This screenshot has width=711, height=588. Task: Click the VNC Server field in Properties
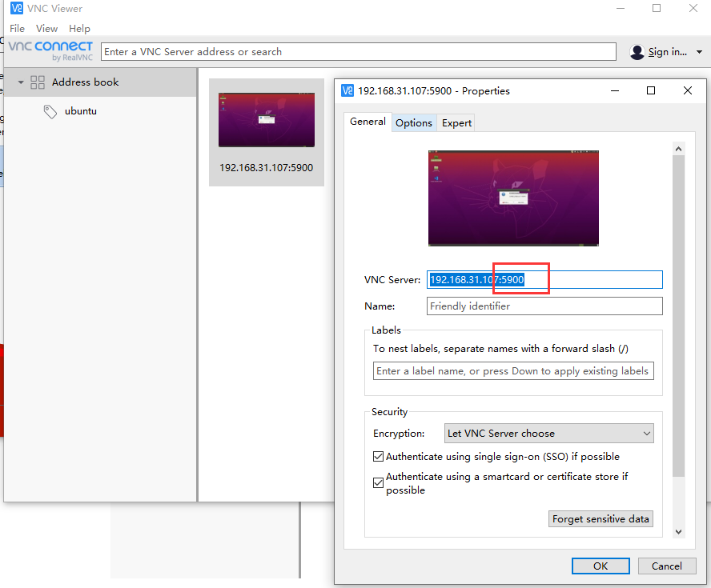point(544,279)
